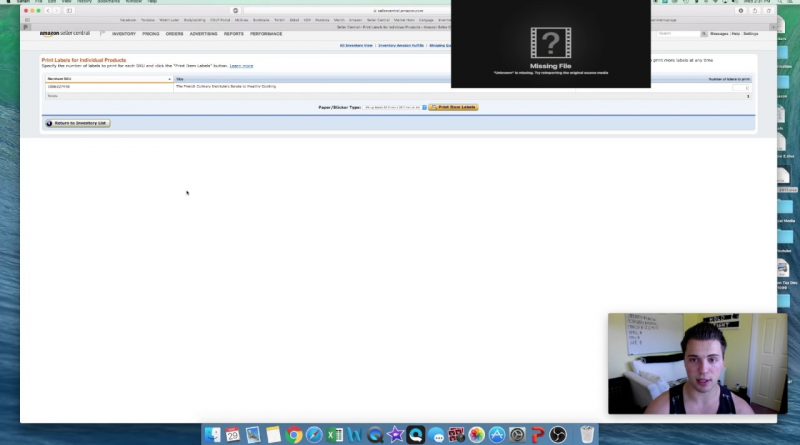Launch Safari from the dock
The height and width of the screenshot is (445, 800).
coord(315,435)
